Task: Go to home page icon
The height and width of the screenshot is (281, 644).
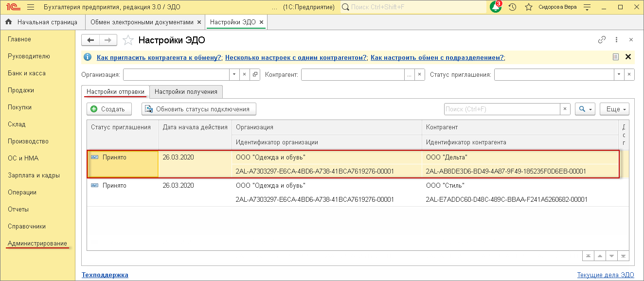Action: click(x=8, y=22)
